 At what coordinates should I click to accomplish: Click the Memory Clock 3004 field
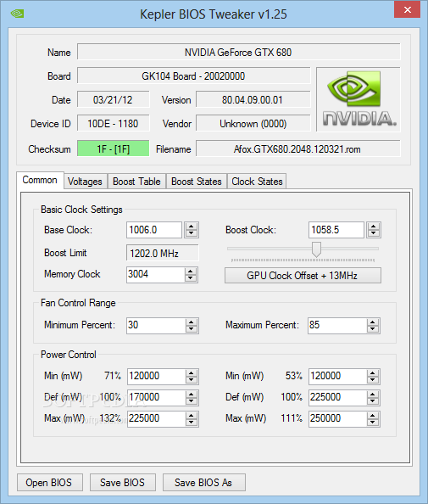pyautogui.click(x=155, y=275)
